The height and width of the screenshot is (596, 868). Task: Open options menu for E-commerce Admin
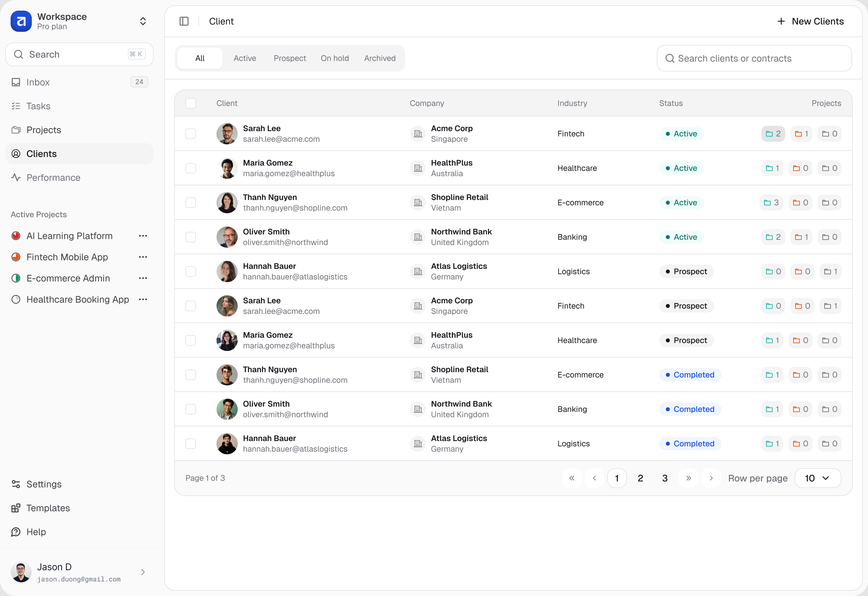[143, 278]
